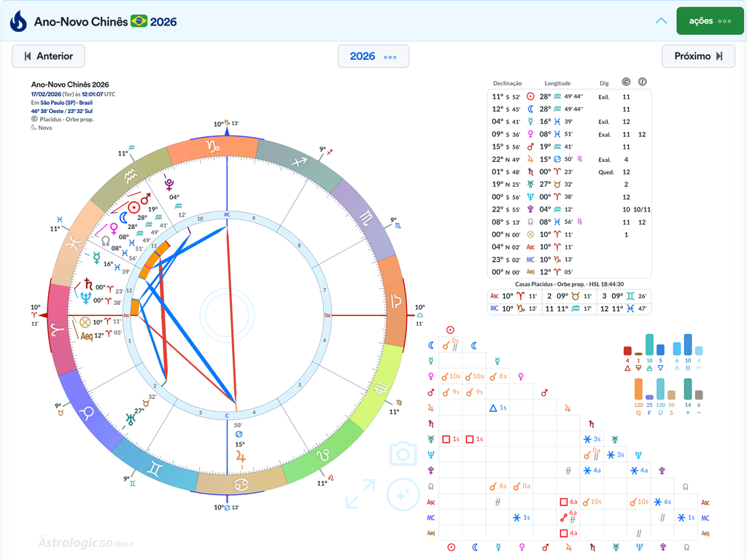Select the magenta Venus glyph in the chart wheel
747x560 pixels.
113,228
